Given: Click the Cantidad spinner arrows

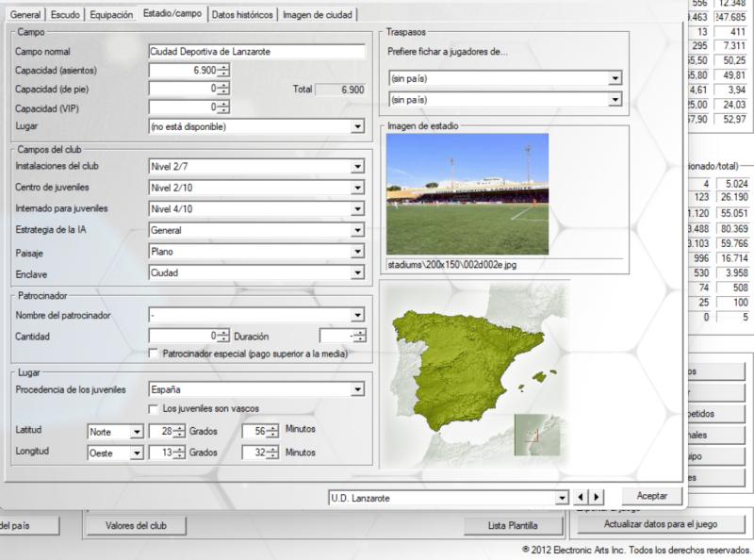Looking at the screenshot, I should pos(223,336).
